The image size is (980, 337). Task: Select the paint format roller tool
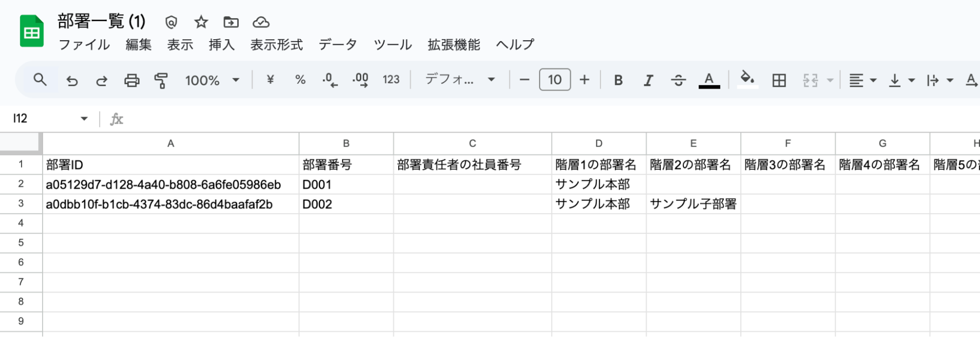point(161,80)
